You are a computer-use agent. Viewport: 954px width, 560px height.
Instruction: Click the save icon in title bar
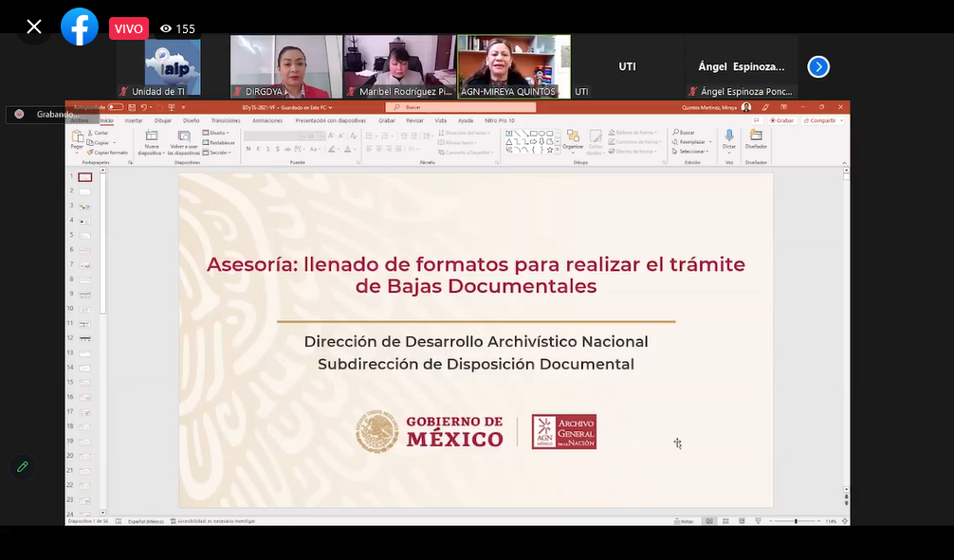coord(131,108)
